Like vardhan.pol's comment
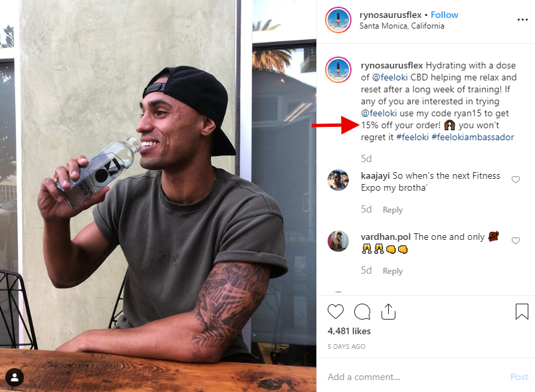Image resolution: width=535 pixels, height=392 pixels. [516, 241]
